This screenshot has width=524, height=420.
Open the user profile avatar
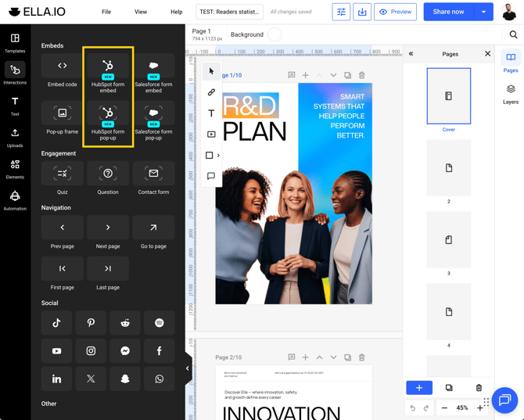[509, 12]
